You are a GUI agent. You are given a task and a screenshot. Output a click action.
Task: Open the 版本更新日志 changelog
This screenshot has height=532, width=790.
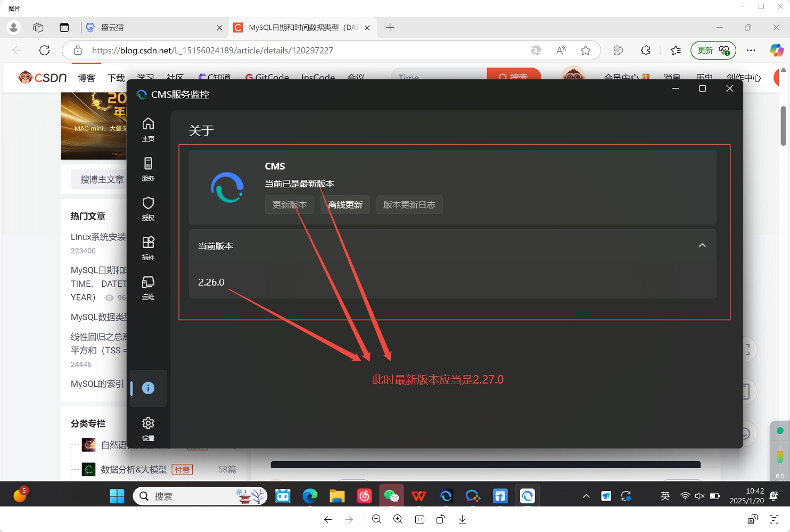pyautogui.click(x=409, y=205)
